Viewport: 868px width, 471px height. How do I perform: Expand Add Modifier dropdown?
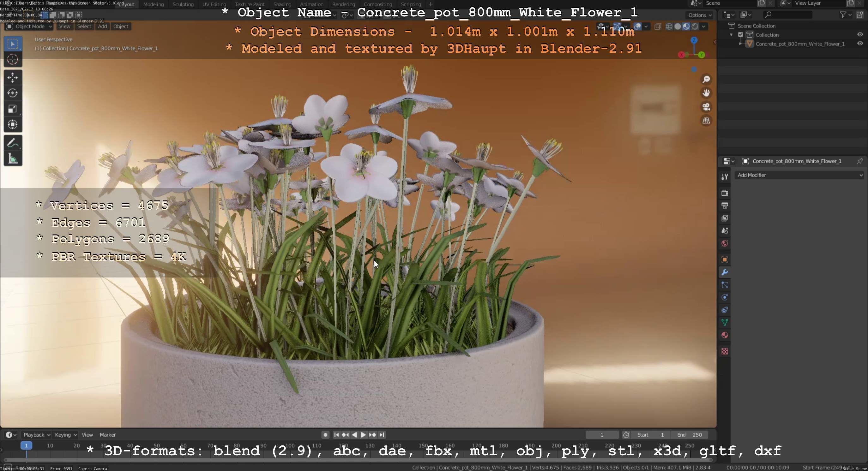(x=799, y=175)
